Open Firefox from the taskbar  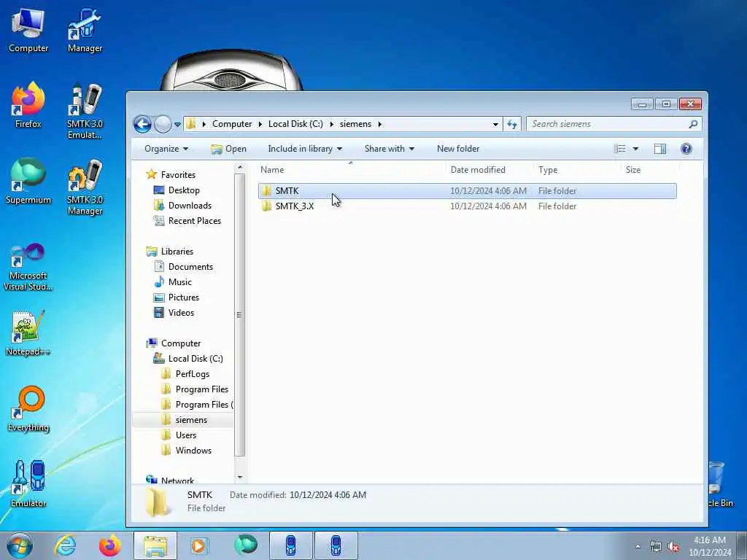coord(110,545)
